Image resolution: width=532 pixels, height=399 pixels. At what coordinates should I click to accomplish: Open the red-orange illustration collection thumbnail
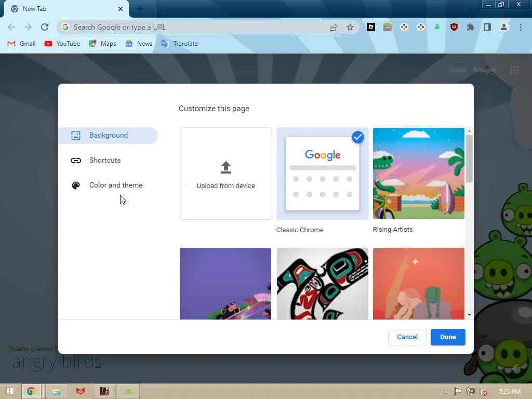tap(418, 284)
